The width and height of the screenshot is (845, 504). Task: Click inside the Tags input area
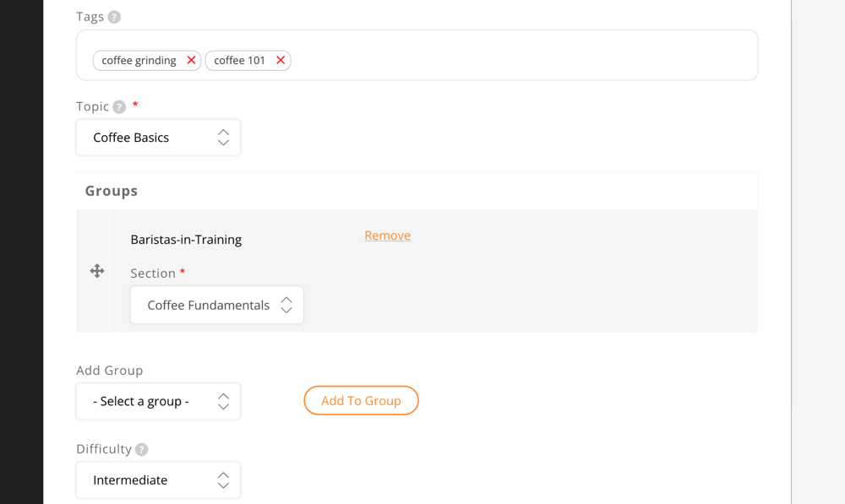(x=507, y=54)
